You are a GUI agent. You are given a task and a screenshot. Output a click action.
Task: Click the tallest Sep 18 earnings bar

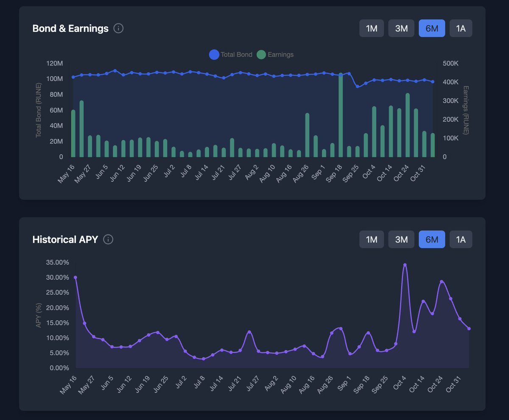[341, 115]
